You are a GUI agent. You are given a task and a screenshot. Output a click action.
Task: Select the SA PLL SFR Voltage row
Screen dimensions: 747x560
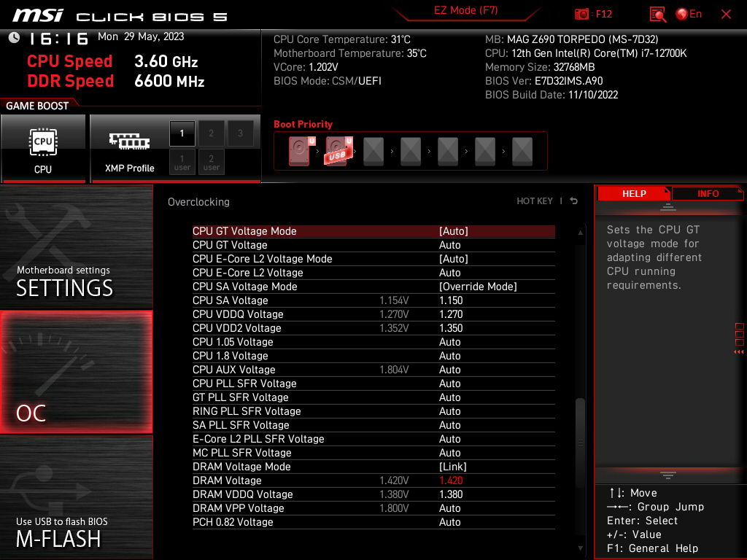pyautogui.click(x=373, y=425)
